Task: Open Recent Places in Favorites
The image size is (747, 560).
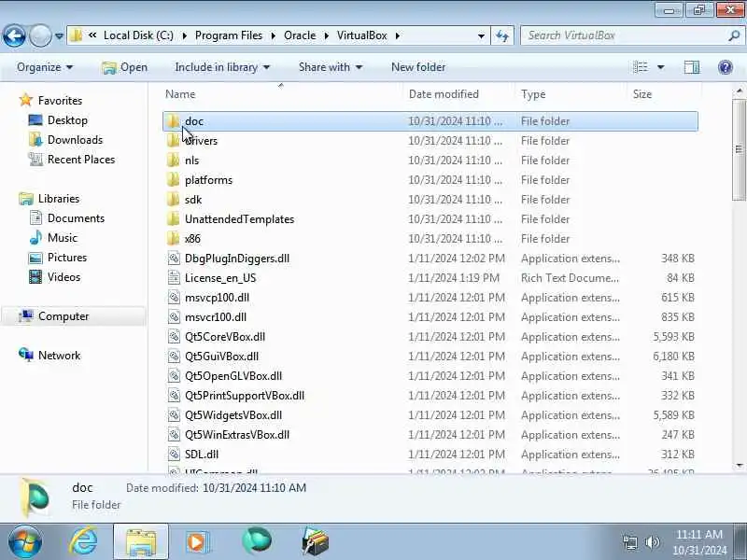Action: 81,159
